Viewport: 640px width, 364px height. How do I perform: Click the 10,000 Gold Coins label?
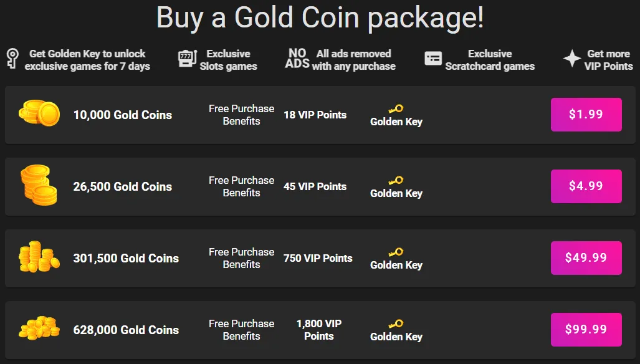[122, 115]
